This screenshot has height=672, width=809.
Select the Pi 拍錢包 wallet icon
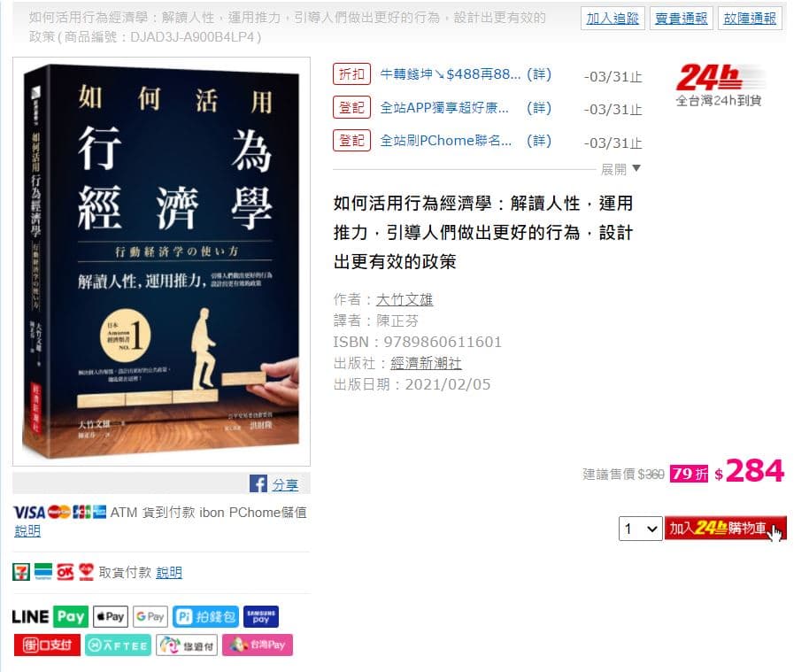[x=205, y=616]
